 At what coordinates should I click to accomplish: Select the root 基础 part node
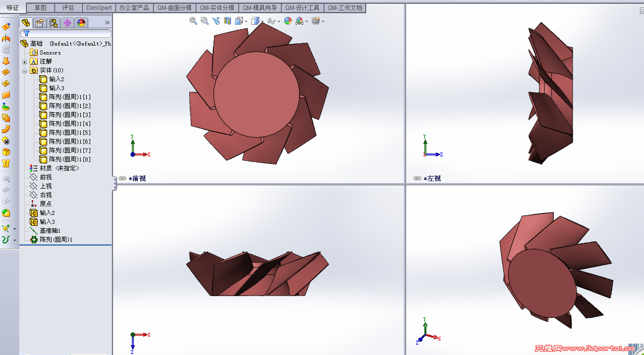tap(37, 44)
